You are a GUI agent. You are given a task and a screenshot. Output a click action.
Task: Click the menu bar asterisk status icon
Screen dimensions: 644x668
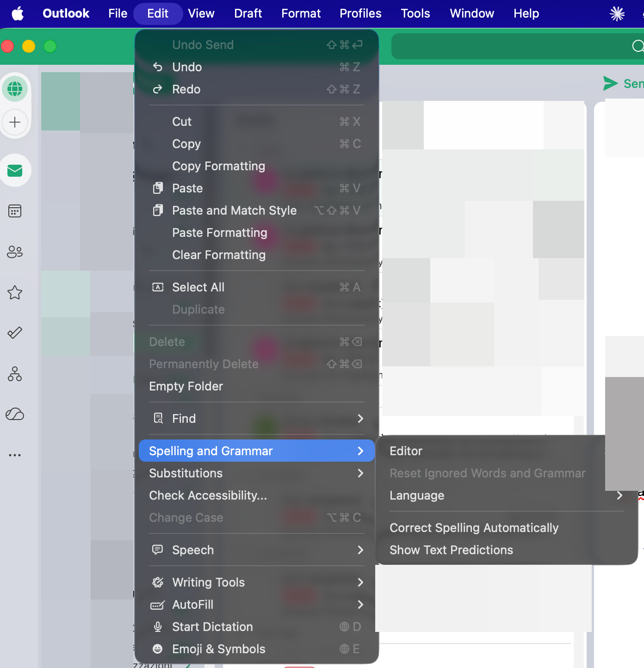(x=617, y=13)
